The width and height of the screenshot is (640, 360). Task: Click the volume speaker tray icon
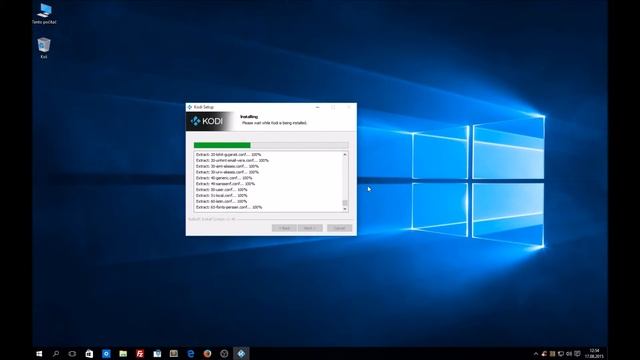click(x=569, y=353)
